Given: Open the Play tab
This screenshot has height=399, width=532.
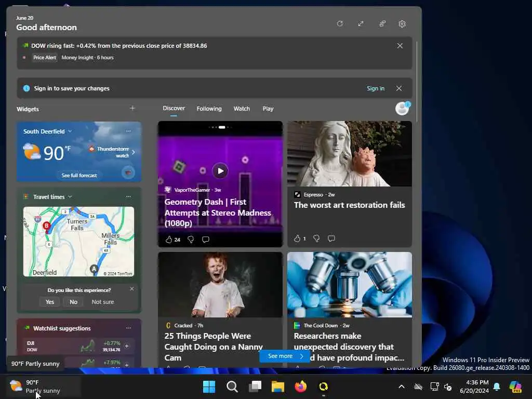Looking at the screenshot, I should click(268, 109).
